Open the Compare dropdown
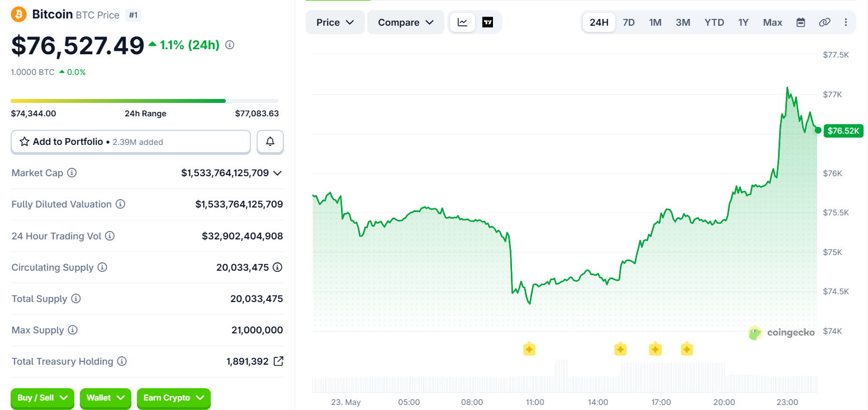Viewport: 868px width, 410px height. (x=406, y=22)
